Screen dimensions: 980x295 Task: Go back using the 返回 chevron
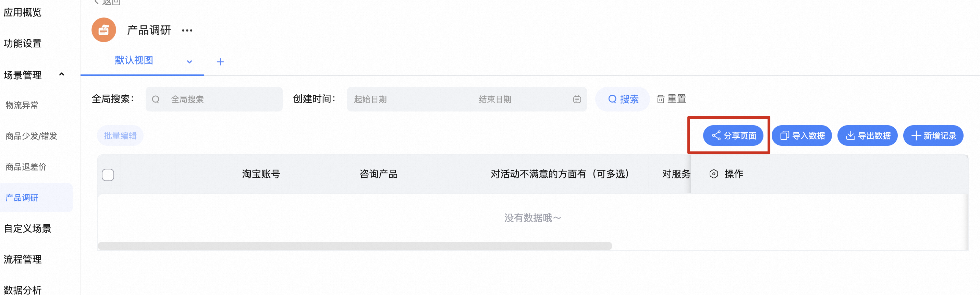coord(97,2)
